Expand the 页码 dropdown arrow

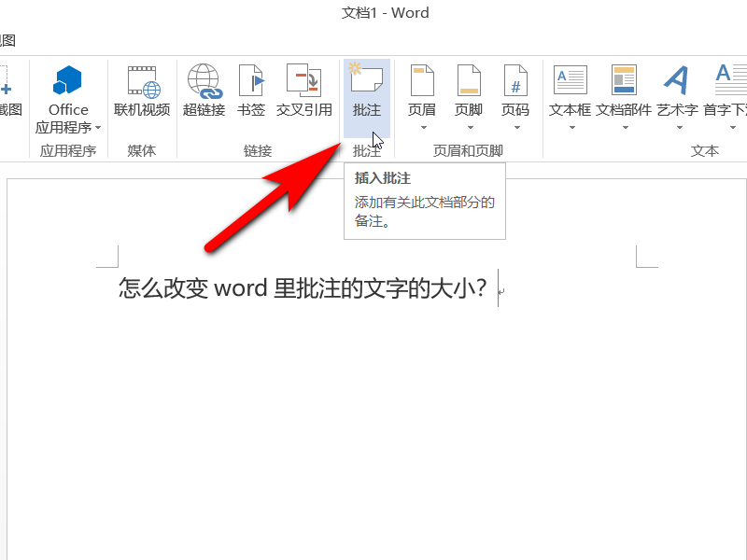tap(517, 128)
